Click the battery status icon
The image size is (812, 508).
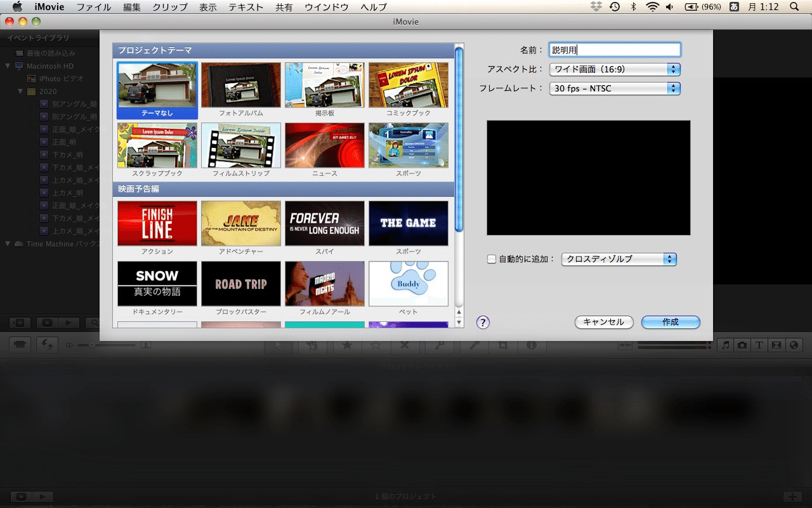tap(691, 7)
